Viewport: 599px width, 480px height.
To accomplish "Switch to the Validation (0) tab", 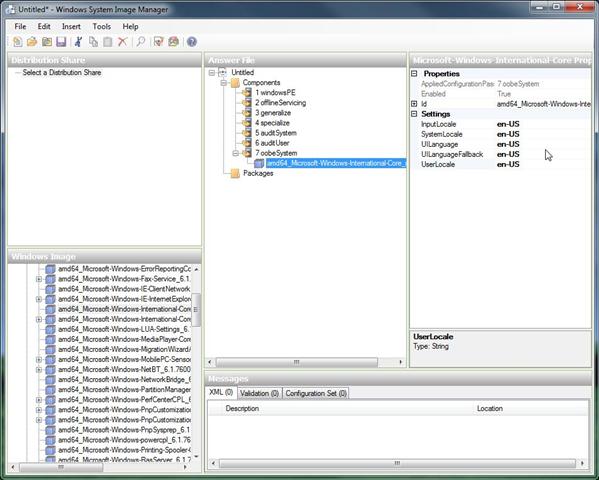I will pyautogui.click(x=259, y=393).
